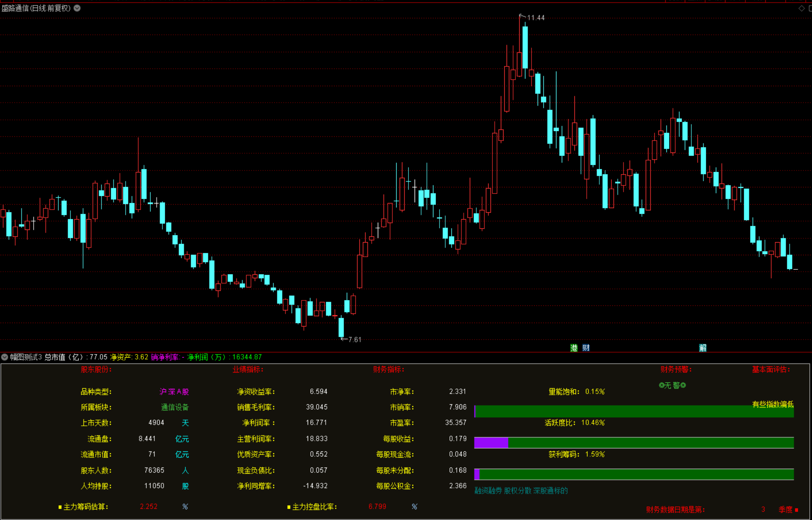Click the 沪深A股 type value
Image resolution: width=812 pixels, height=520 pixels.
pos(174,392)
